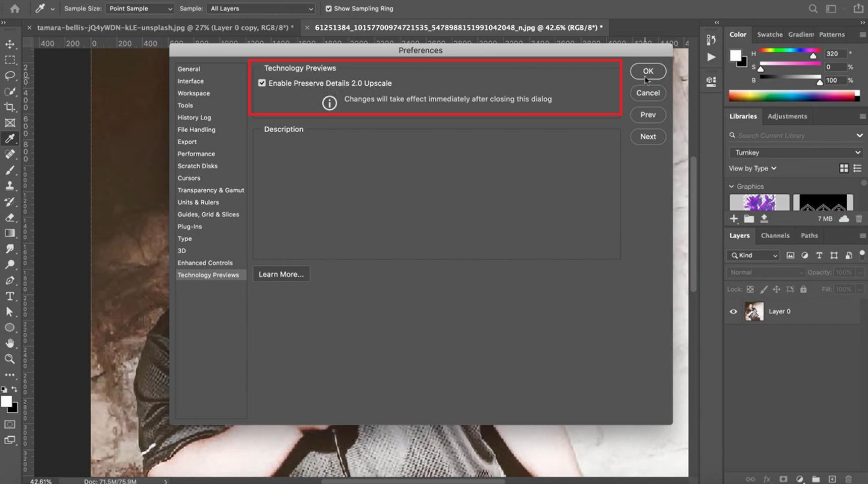Image resolution: width=868 pixels, height=484 pixels.
Task: Select the Zoom tool
Action: [10, 359]
